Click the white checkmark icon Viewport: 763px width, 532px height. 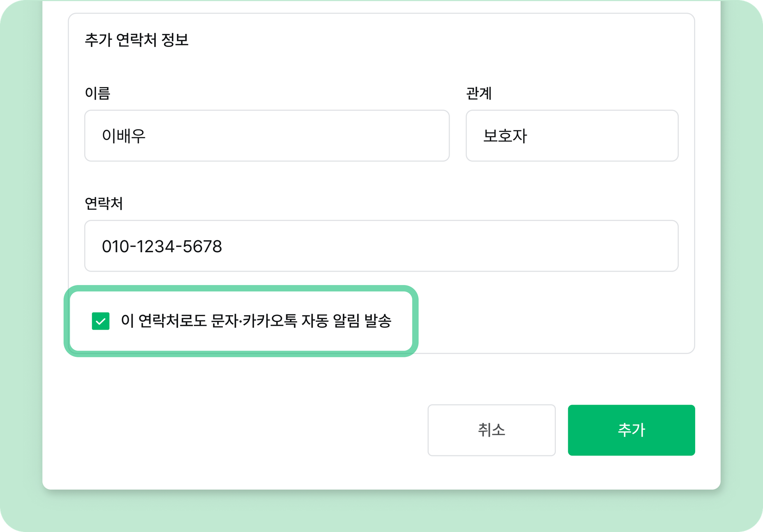[101, 321]
